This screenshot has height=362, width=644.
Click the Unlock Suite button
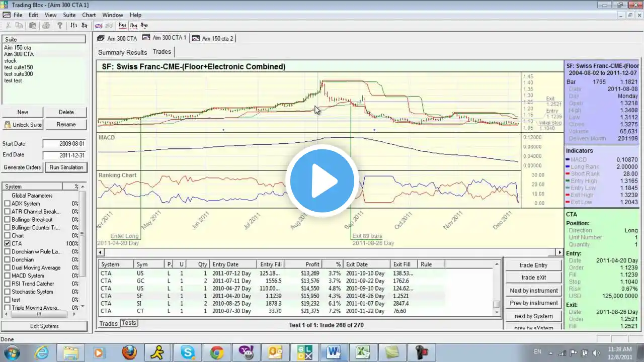(23, 125)
